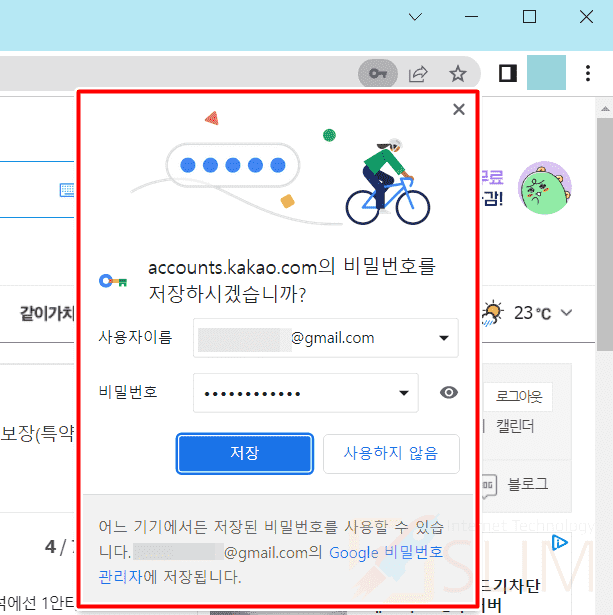Open the browser side panel
Screen dimensions: 613x615
(x=507, y=73)
